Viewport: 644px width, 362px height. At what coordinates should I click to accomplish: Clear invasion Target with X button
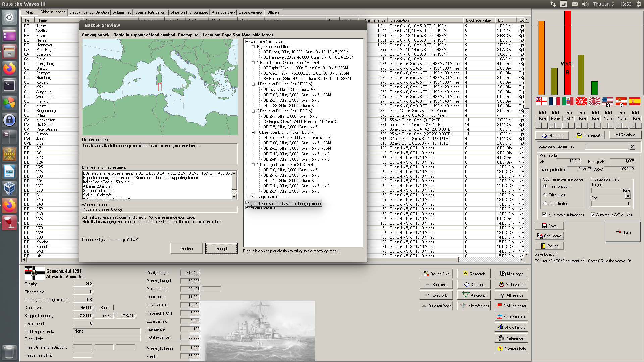[x=628, y=196]
